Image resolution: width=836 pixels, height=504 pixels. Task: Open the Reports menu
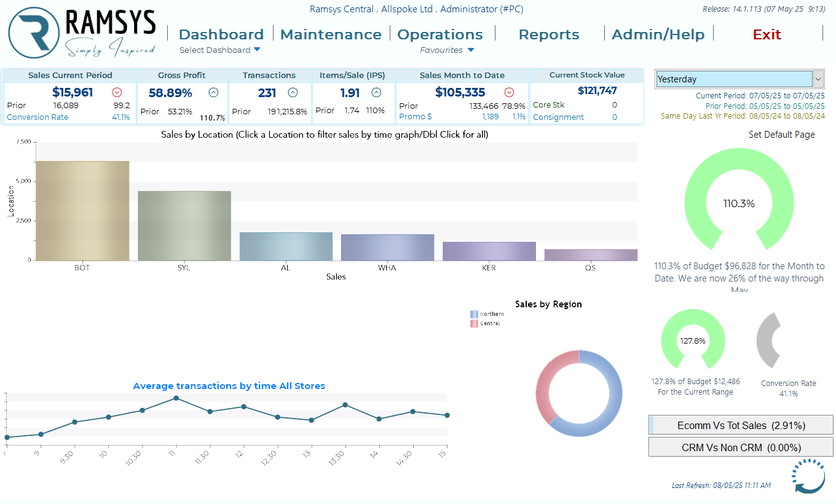(549, 34)
